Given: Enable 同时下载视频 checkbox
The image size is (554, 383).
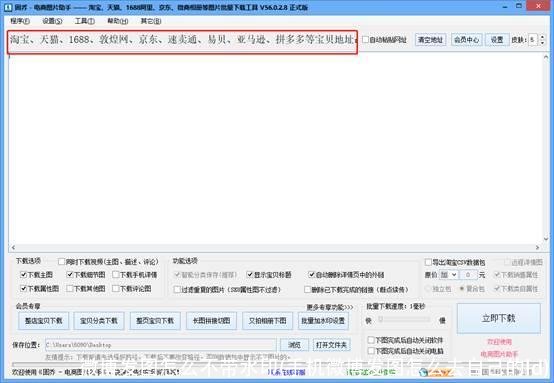Looking at the screenshot, I should point(61,262).
